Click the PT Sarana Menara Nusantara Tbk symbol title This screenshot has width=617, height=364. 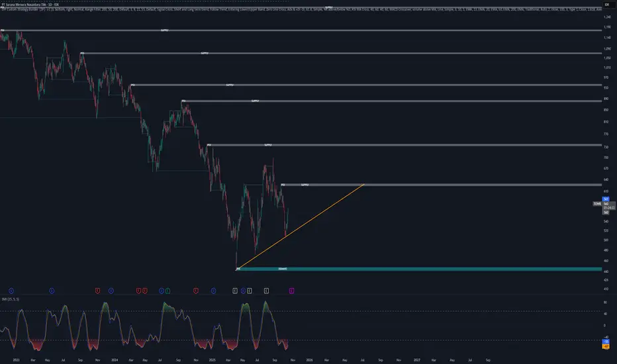coord(30,5)
